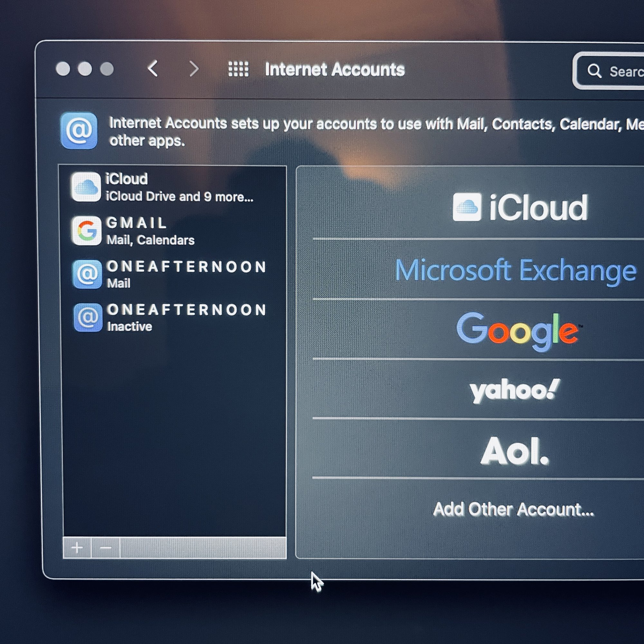Choose Google as account provider
The image size is (644, 644).
tap(518, 331)
